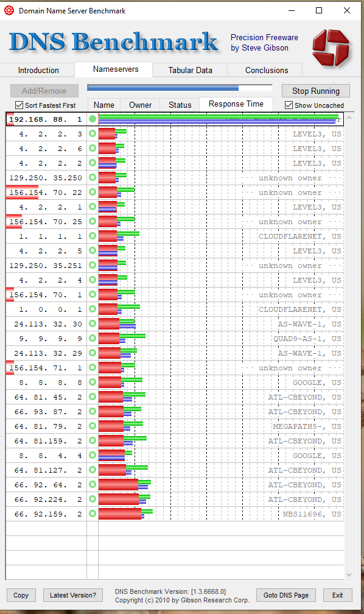Click the blue benchmark progress bar
The width and height of the screenshot is (364, 614).
pyautogui.click(x=180, y=88)
